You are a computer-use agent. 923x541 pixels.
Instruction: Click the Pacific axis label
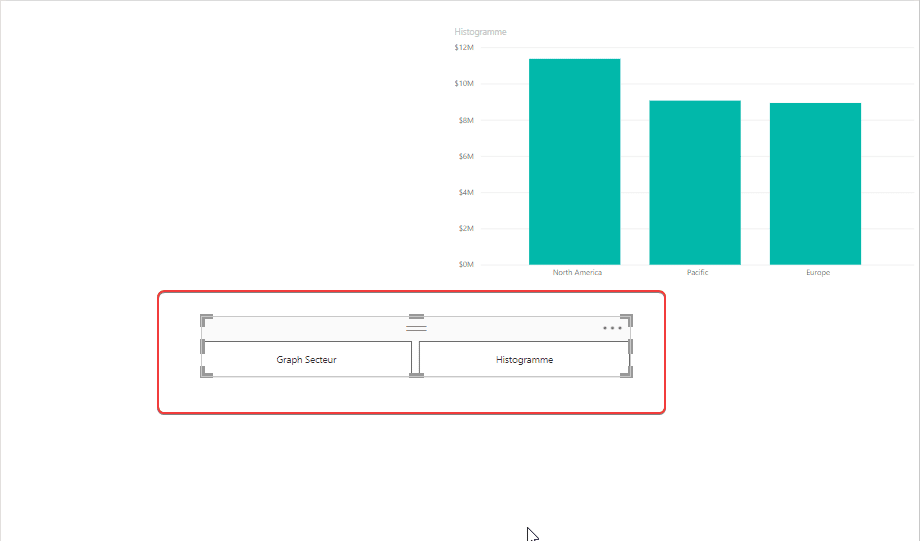(698, 273)
